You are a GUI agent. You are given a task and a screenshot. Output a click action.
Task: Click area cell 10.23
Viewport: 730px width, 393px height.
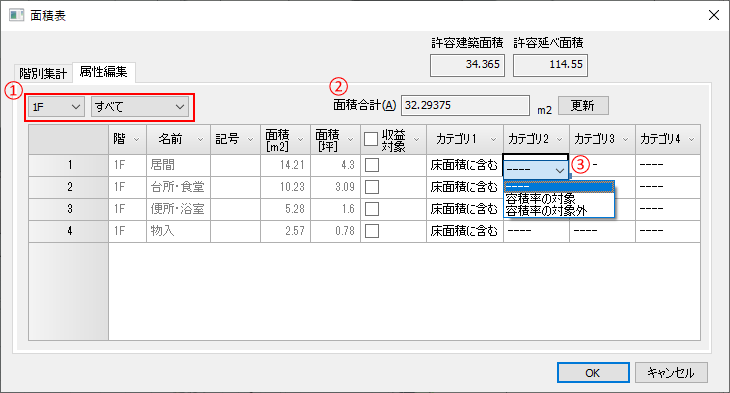pos(285,187)
